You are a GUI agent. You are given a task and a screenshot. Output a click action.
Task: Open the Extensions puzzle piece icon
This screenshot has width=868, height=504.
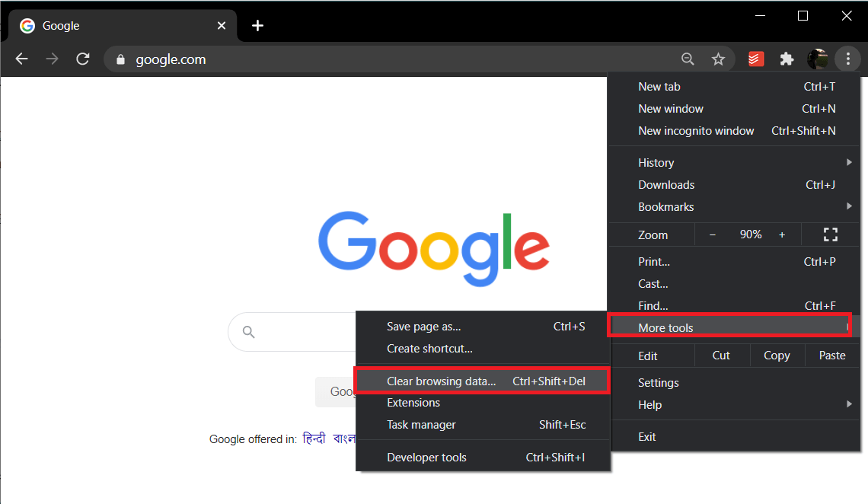tap(787, 59)
